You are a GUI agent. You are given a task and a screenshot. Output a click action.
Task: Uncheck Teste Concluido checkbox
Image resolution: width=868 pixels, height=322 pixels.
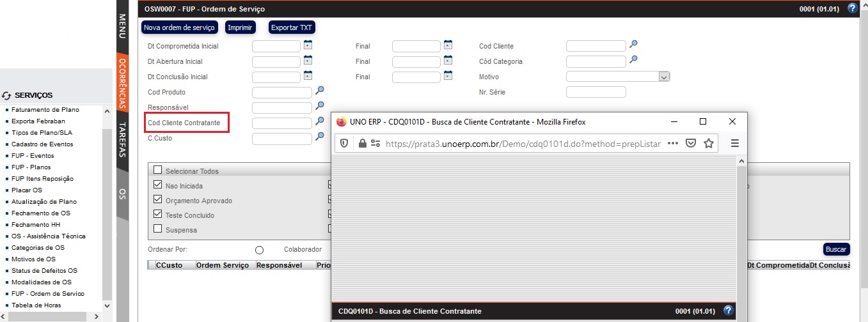(157, 215)
